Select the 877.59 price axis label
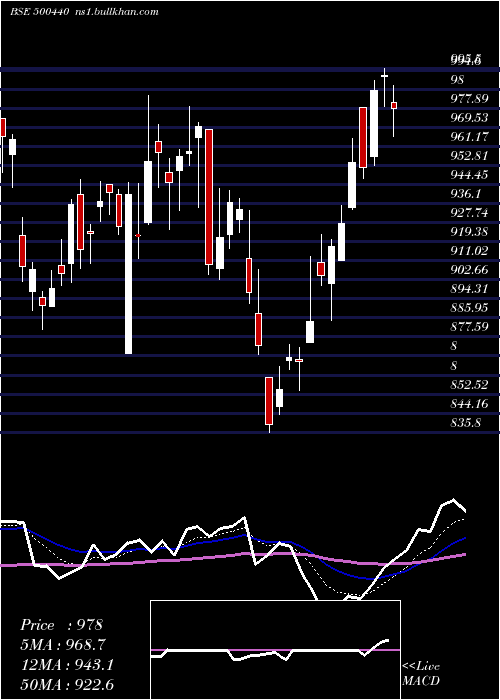Image resolution: width=500 pixels, height=700 pixels. click(469, 327)
